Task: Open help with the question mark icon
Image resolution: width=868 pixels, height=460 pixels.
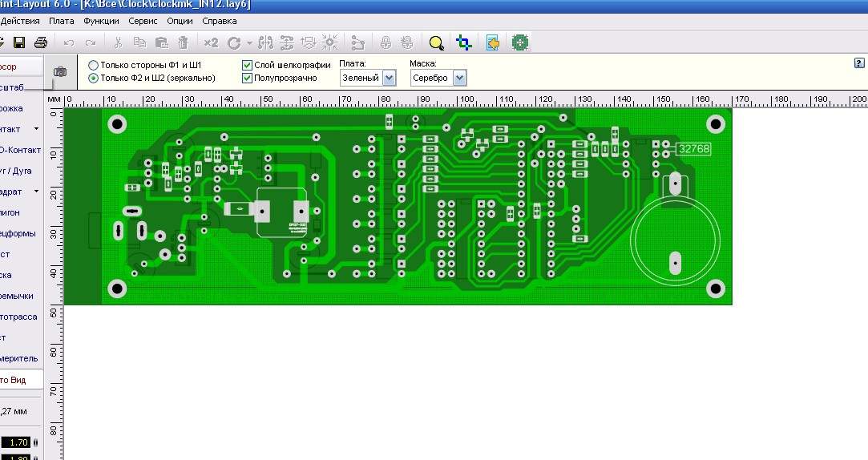Action: coord(859,63)
